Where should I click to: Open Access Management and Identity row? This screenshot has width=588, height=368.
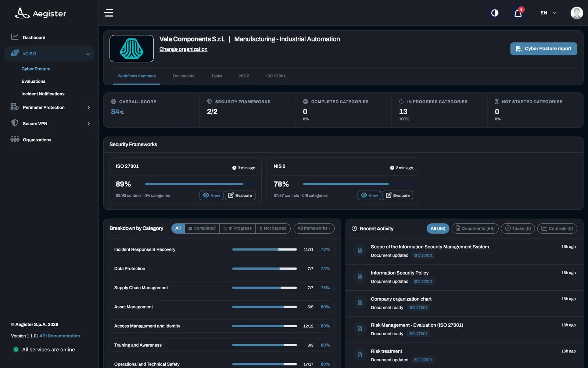point(222,326)
